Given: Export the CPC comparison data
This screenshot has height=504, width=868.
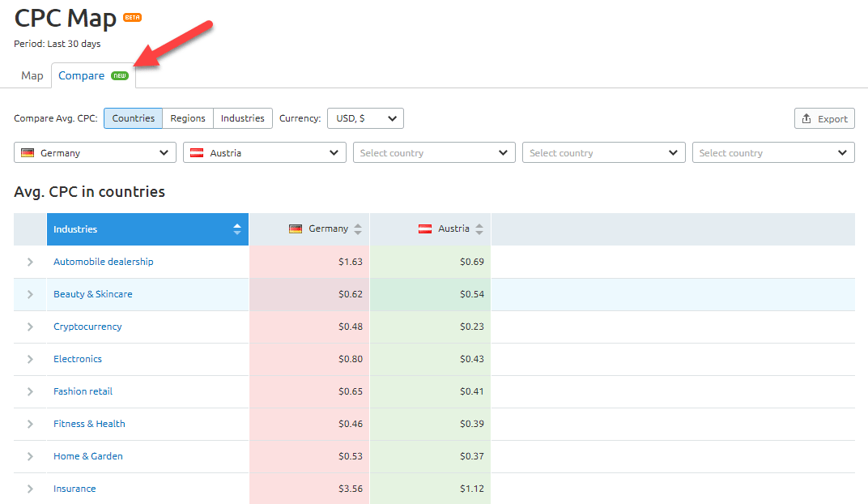Looking at the screenshot, I should 824,118.
